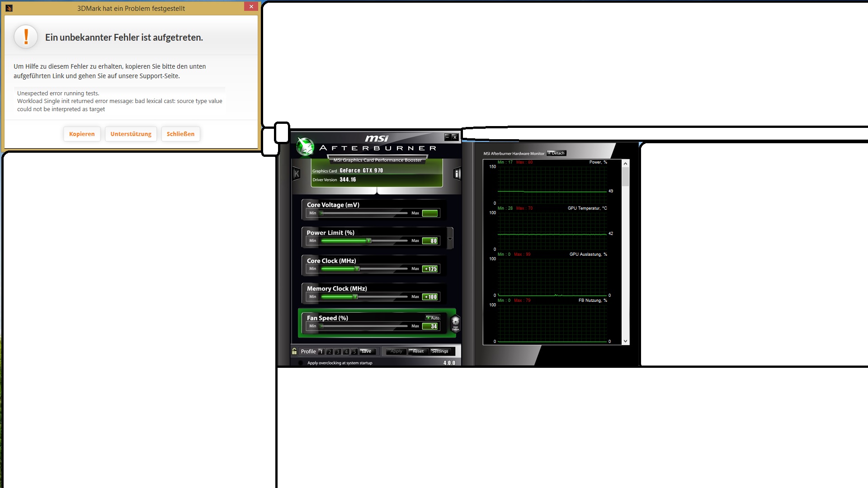
Task: Open Afterburner Settings
Action: tap(440, 351)
